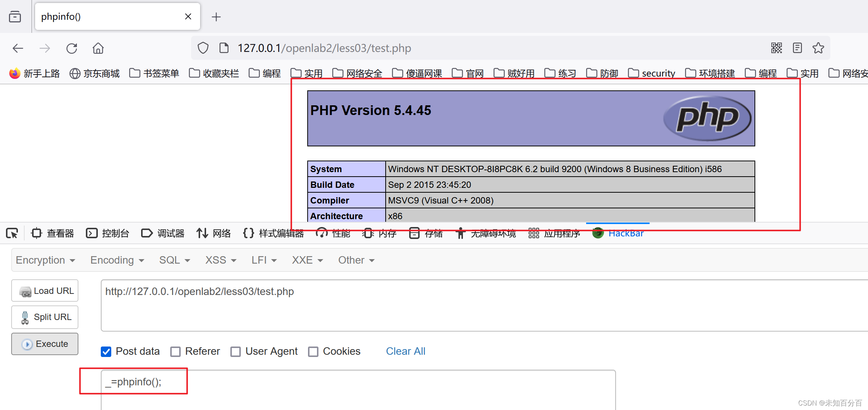The image size is (868, 410).
Task: Close the phpinfo() tab
Action: 188,16
